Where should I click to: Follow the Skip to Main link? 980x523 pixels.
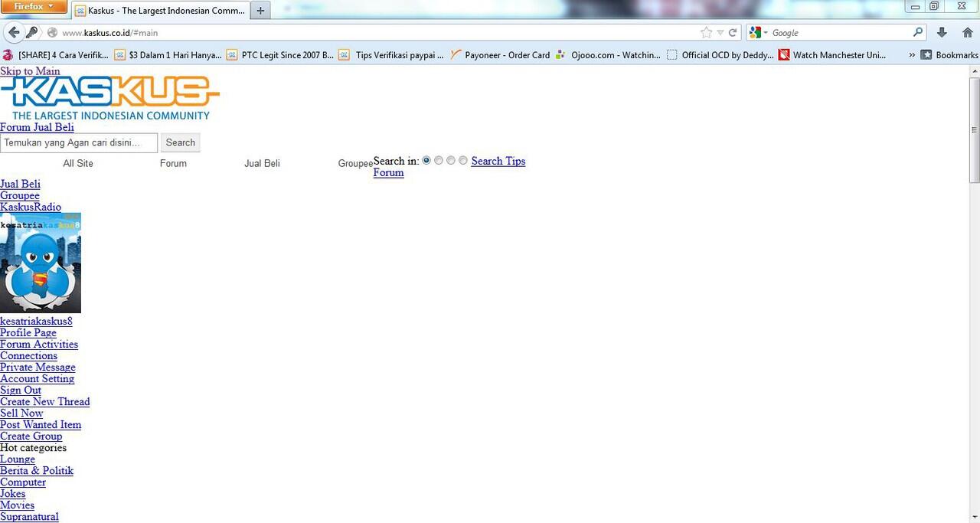click(30, 71)
